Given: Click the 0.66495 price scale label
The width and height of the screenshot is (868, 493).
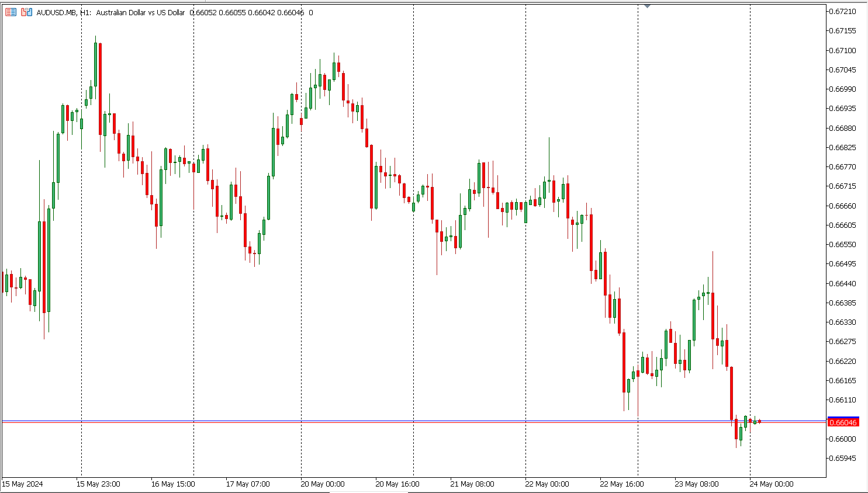Looking at the screenshot, I should [x=843, y=264].
